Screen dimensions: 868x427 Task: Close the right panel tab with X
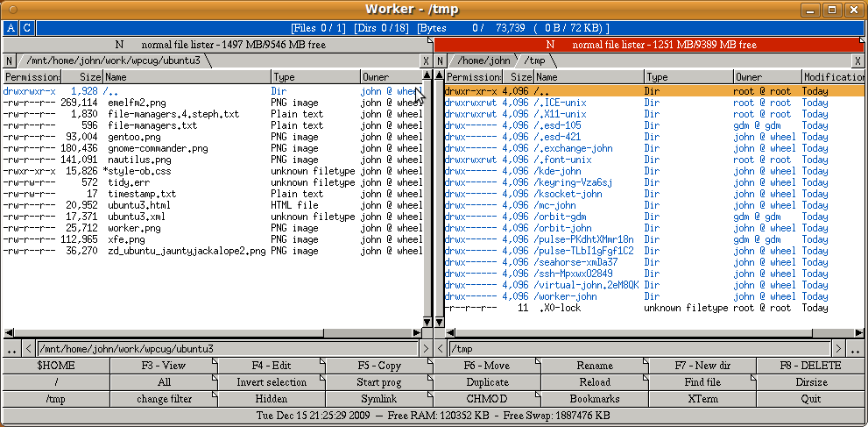coord(858,60)
